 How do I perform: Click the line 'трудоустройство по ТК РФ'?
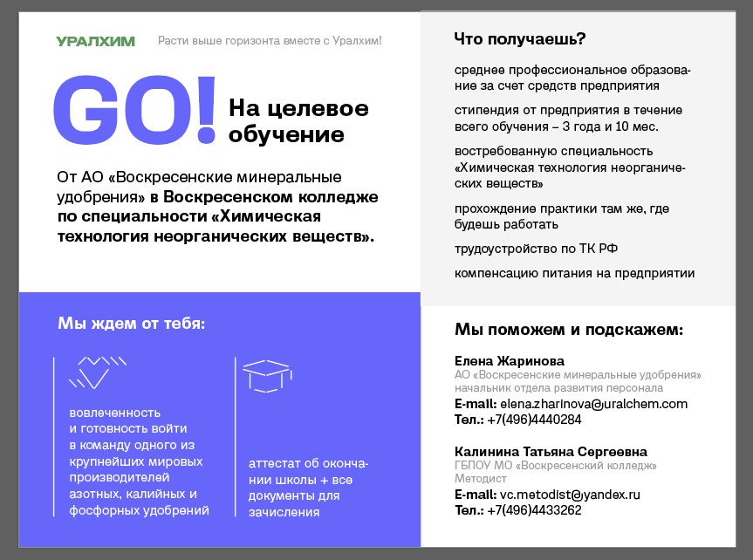click(536, 249)
